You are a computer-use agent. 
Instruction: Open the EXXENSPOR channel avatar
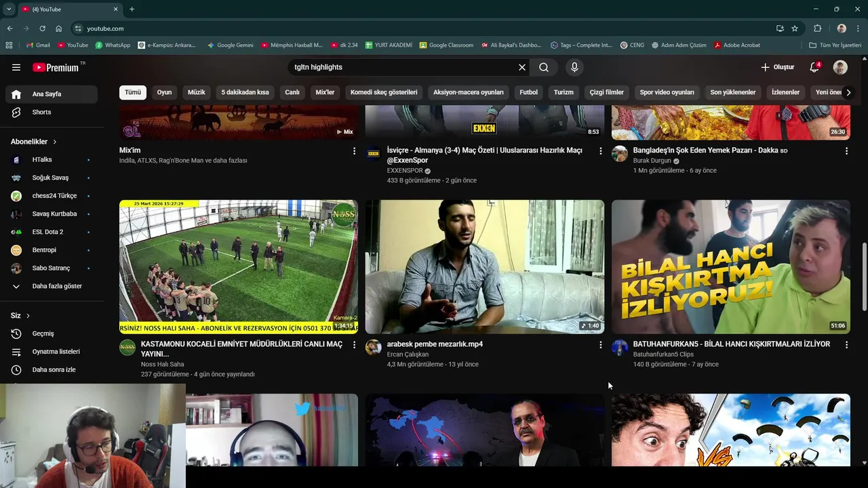pyautogui.click(x=374, y=153)
